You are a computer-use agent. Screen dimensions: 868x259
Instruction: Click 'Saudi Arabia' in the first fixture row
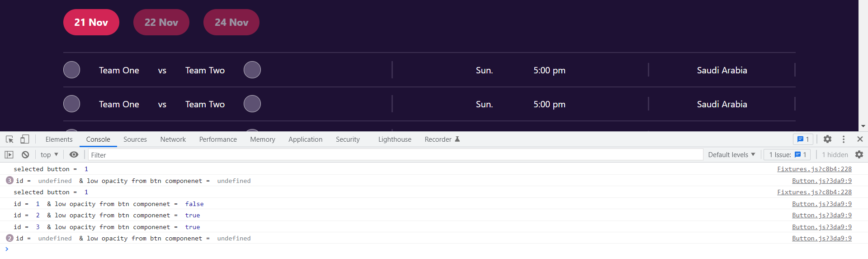pos(722,70)
